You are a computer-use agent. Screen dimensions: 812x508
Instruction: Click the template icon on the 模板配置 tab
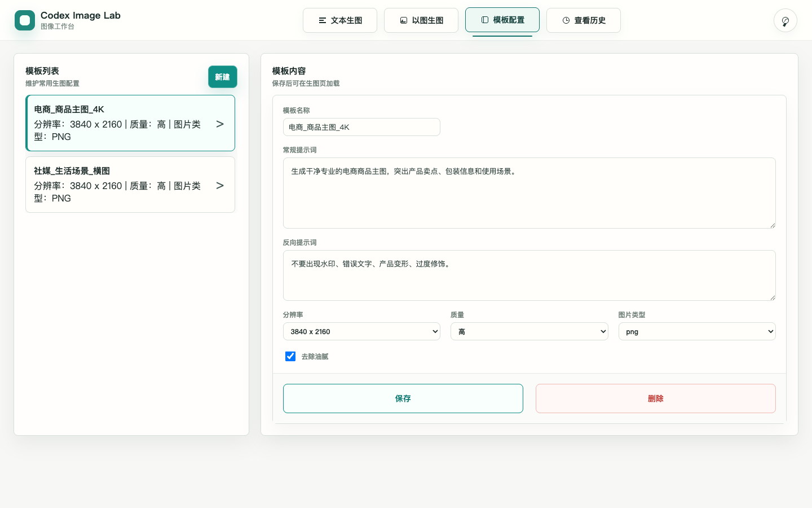(x=485, y=20)
